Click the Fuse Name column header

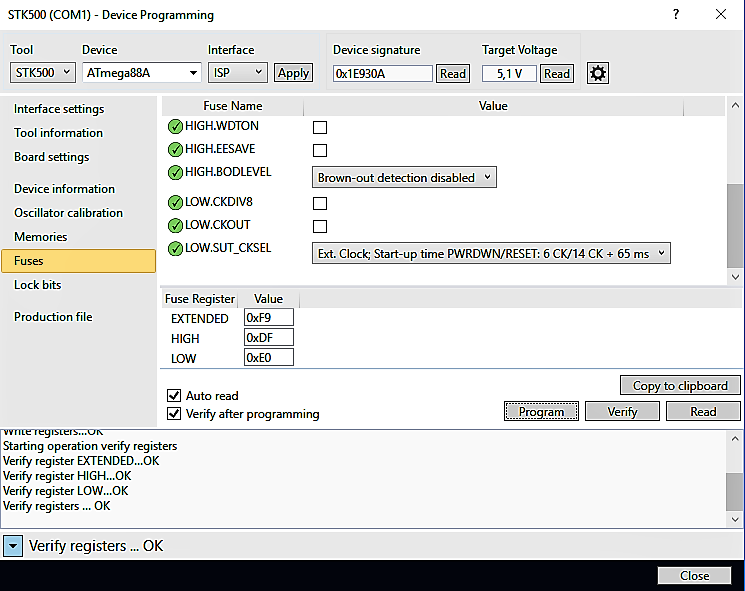click(x=233, y=106)
